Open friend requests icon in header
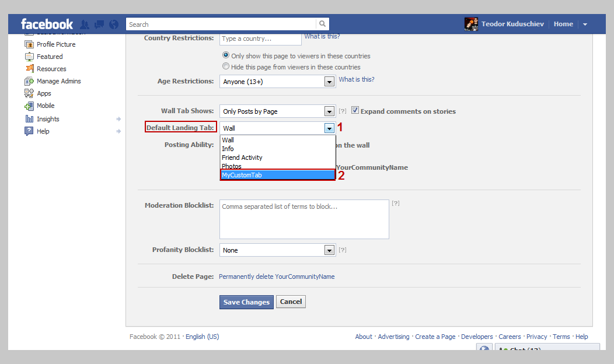 click(x=85, y=24)
